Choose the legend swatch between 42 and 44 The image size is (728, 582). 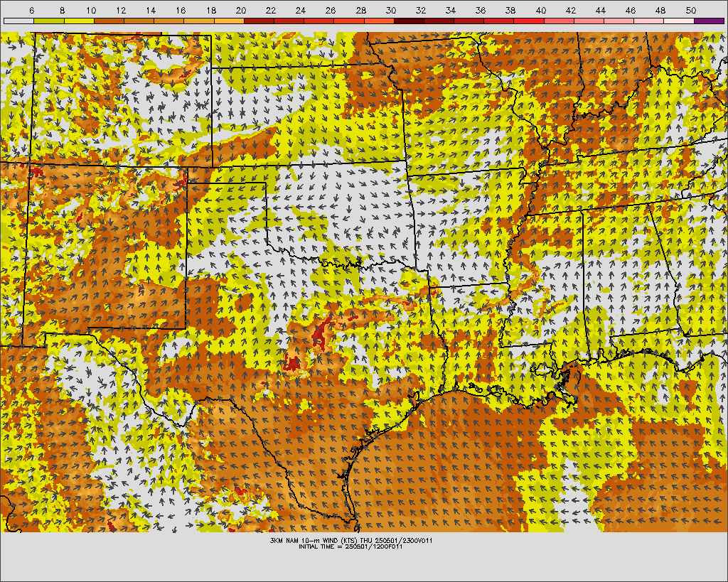click(x=589, y=21)
